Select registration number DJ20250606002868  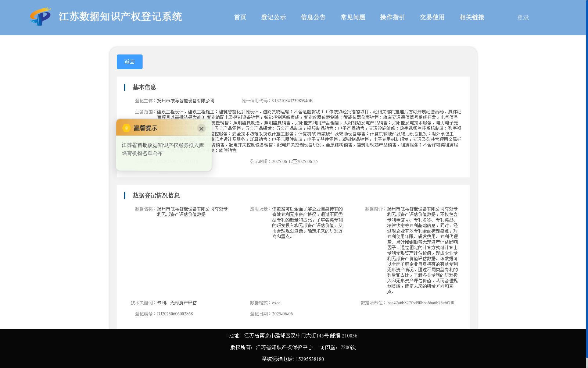[175, 314]
